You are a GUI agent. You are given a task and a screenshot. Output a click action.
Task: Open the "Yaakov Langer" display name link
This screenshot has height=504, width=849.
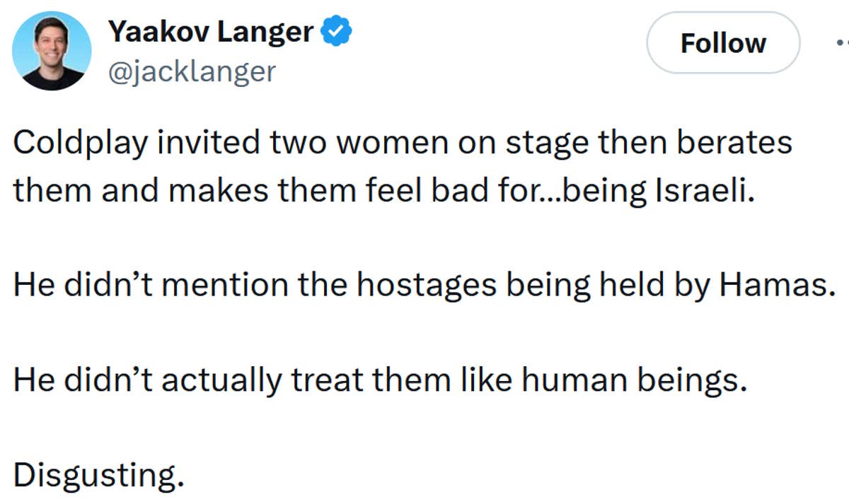pyautogui.click(x=210, y=32)
